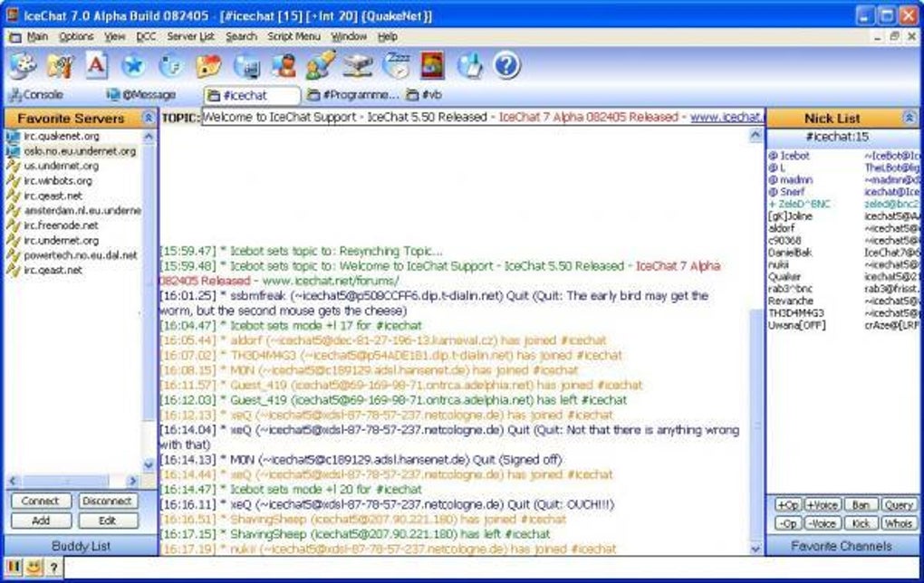This screenshot has width=924, height=583.
Task: Click the menu bar window icon beside Main
Action: pyautogui.click(x=14, y=37)
